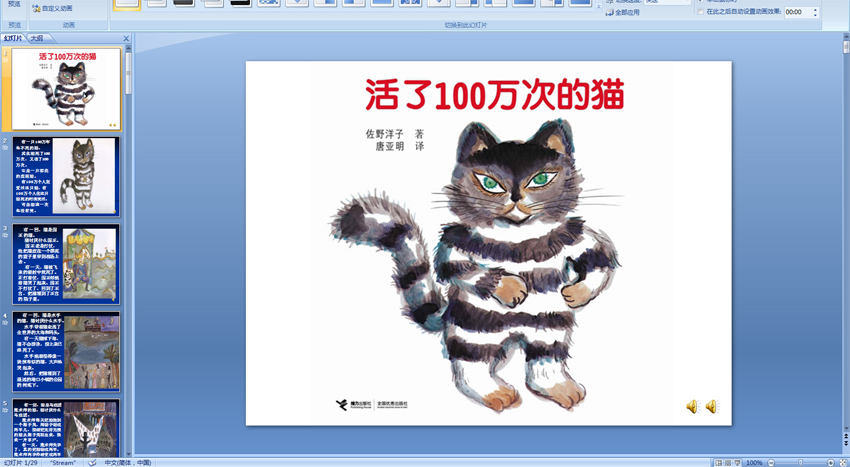The height and width of the screenshot is (467, 850).
Task: Click the thumbnail panel scrollbar thumb
Action: point(128,73)
